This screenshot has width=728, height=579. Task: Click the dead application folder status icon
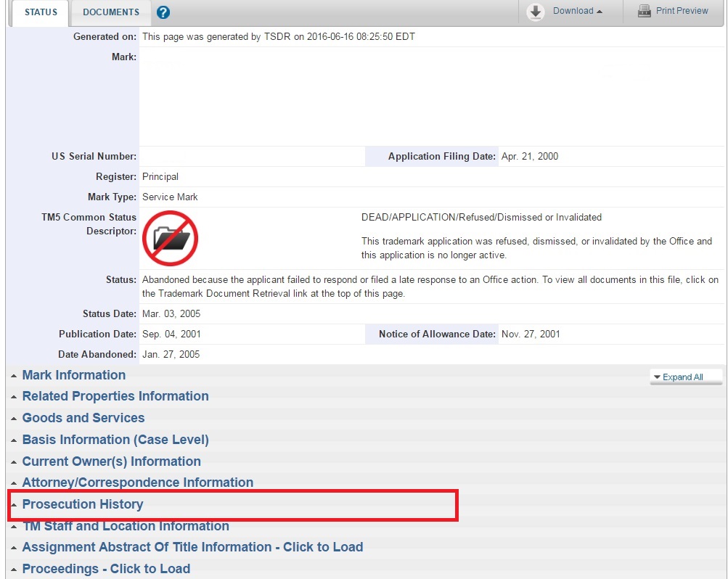point(170,239)
